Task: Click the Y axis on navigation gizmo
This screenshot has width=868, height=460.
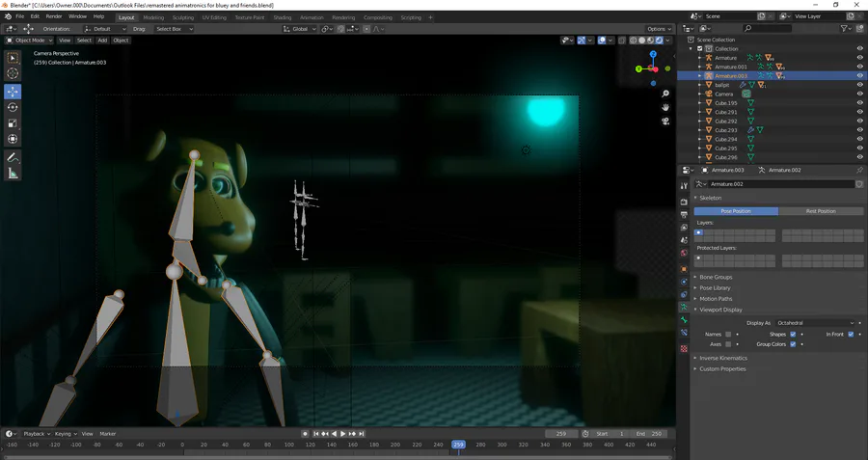Action: (x=638, y=68)
